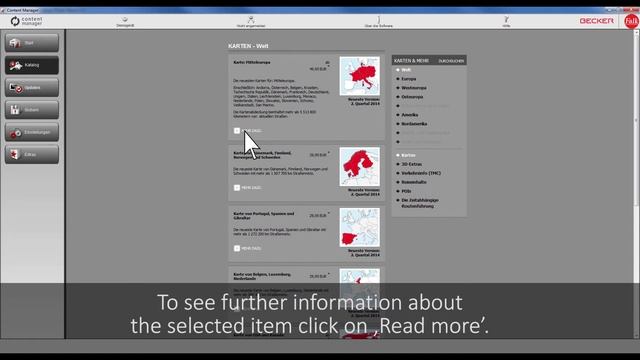Select the Osteuropa region filter
Screen dimensions: 640x360
(412, 97)
